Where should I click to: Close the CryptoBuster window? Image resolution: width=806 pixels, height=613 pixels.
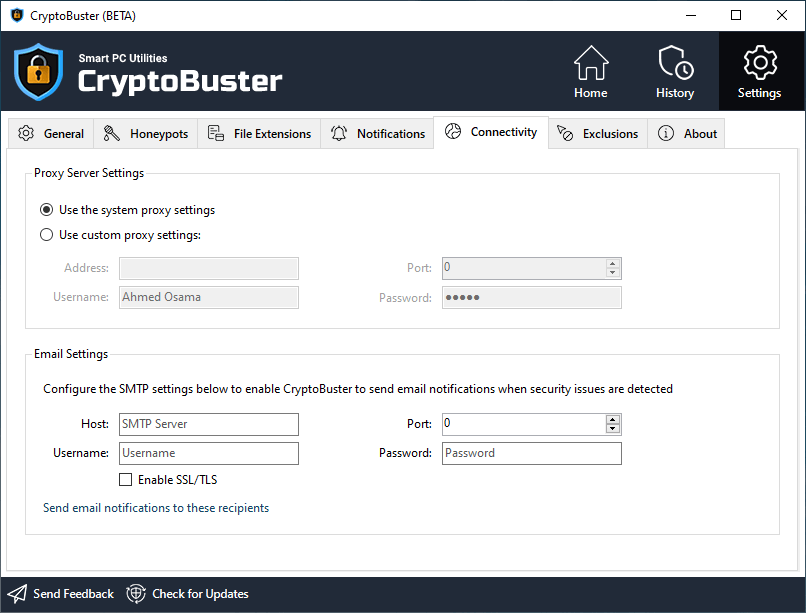pos(781,15)
